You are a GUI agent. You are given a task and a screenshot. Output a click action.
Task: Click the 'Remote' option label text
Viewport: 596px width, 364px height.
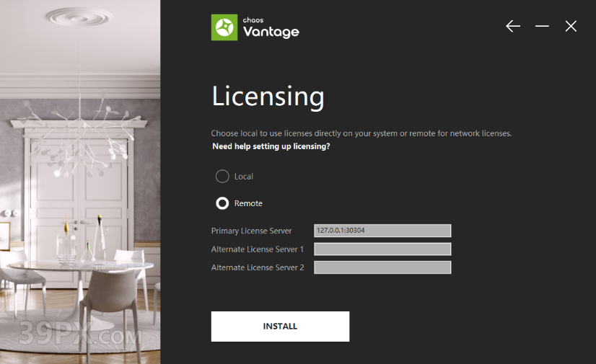(x=248, y=203)
